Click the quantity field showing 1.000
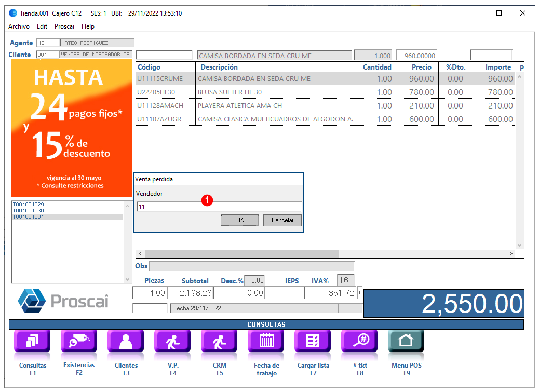 (373, 56)
